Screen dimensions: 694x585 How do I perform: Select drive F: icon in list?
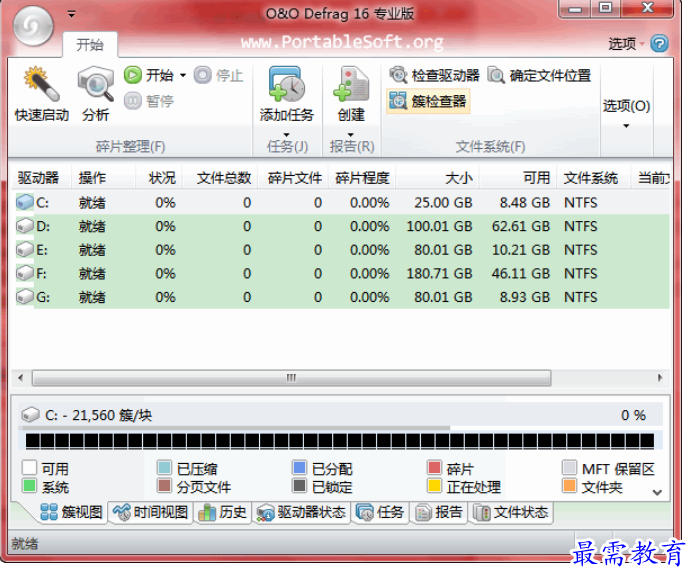coord(25,273)
